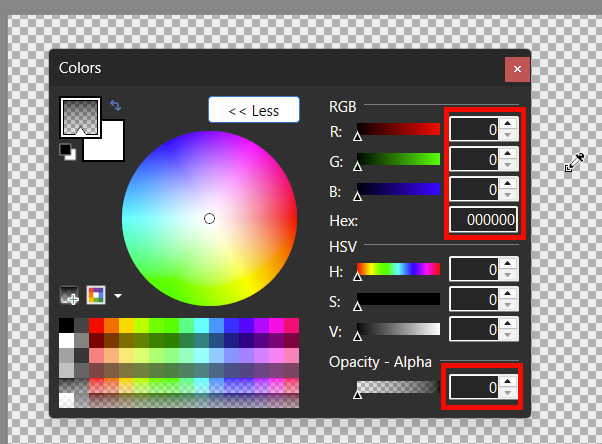Click the B blue slider bar

pos(399,189)
